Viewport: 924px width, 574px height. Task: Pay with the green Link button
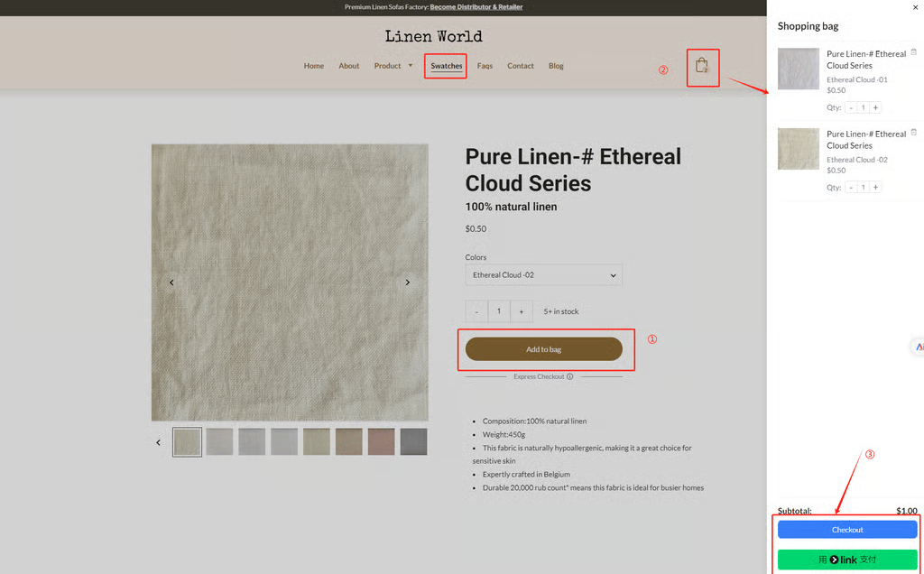[x=847, y=560]
